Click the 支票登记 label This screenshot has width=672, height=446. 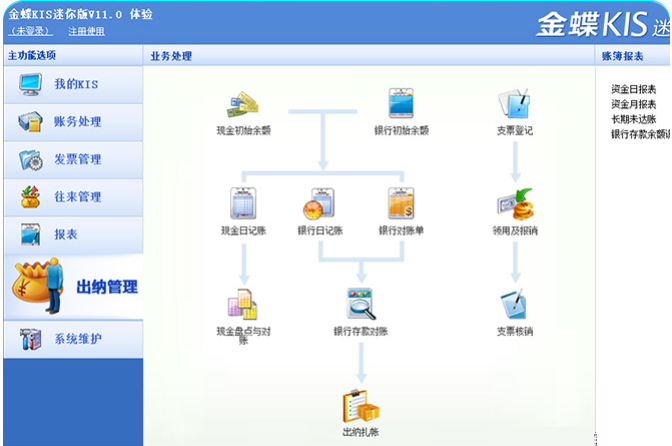tap(515, 130)
